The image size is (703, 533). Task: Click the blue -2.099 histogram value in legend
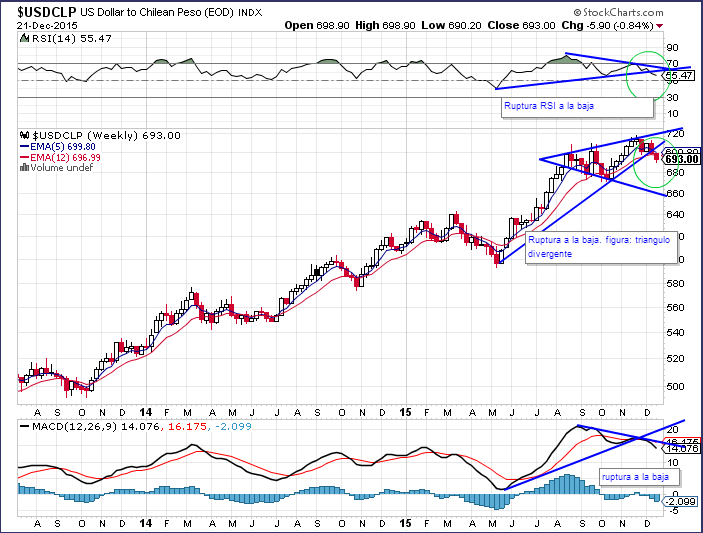tap(232, 426)
